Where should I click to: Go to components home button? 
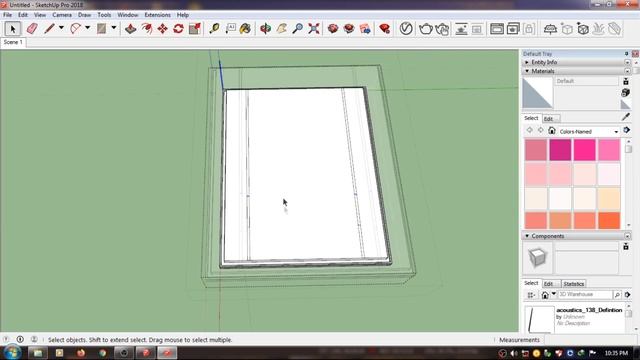click(544, 295)
